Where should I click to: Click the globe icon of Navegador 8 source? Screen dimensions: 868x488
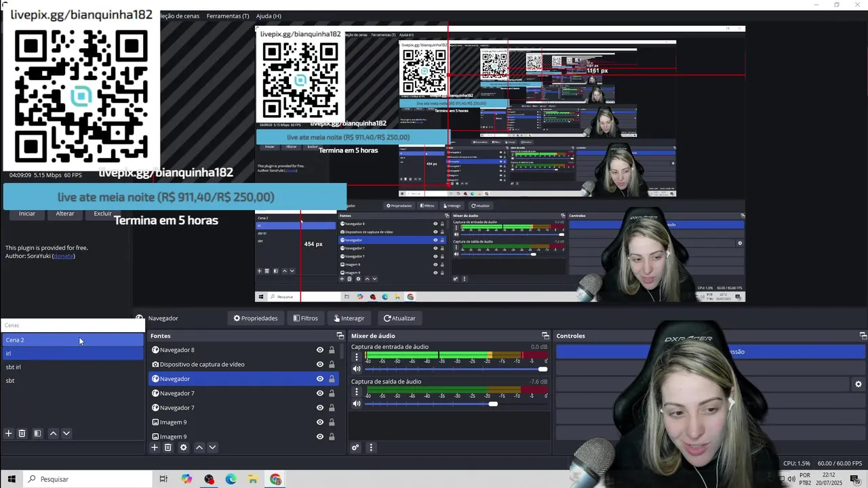155,350
